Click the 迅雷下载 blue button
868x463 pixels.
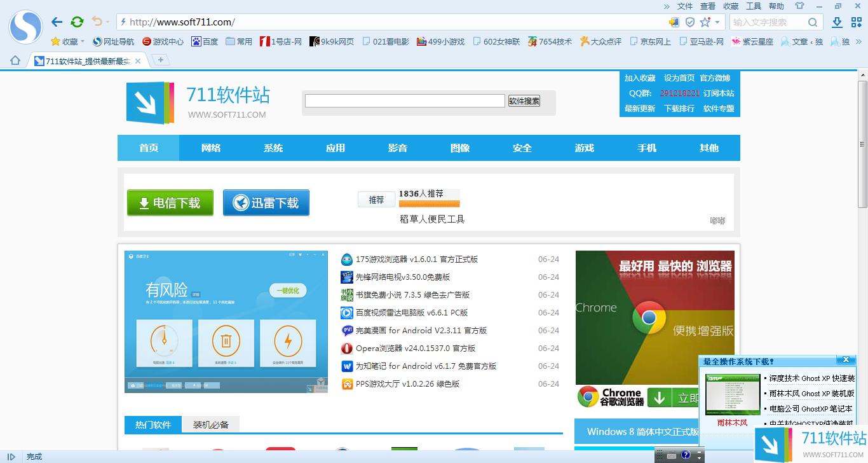pyautogui.click(x=266, y=203)
